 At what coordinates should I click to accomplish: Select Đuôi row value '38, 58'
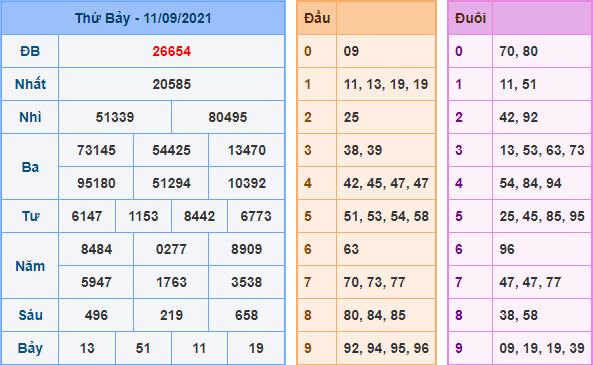[x=518, y=315]
